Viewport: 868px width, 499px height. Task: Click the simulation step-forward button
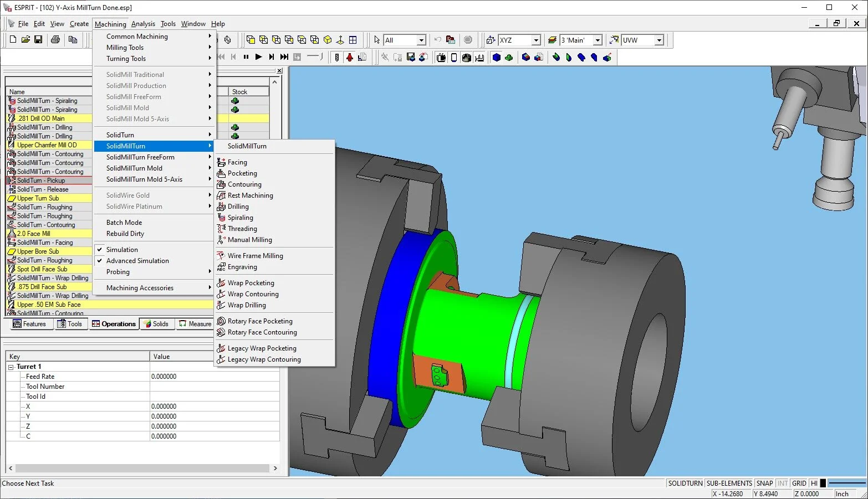point(272,57)
